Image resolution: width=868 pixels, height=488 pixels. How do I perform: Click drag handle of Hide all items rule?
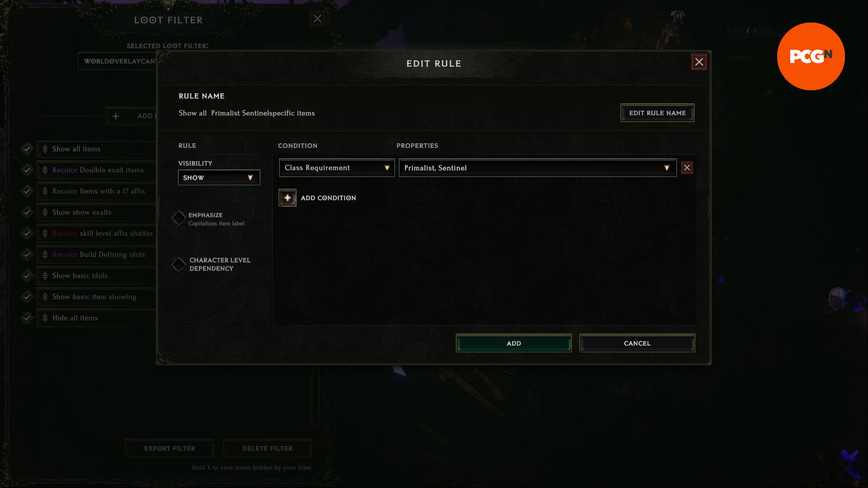(x=45, y=318)
